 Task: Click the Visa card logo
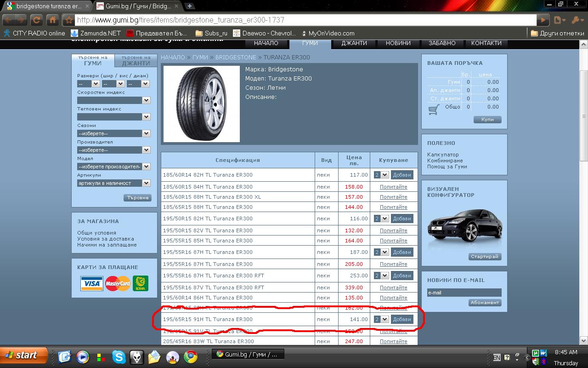tap(91, 283)
